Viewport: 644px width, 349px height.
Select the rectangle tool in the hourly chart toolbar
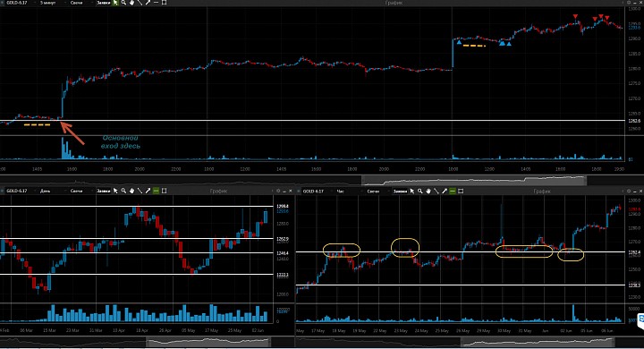click(461, 192)
